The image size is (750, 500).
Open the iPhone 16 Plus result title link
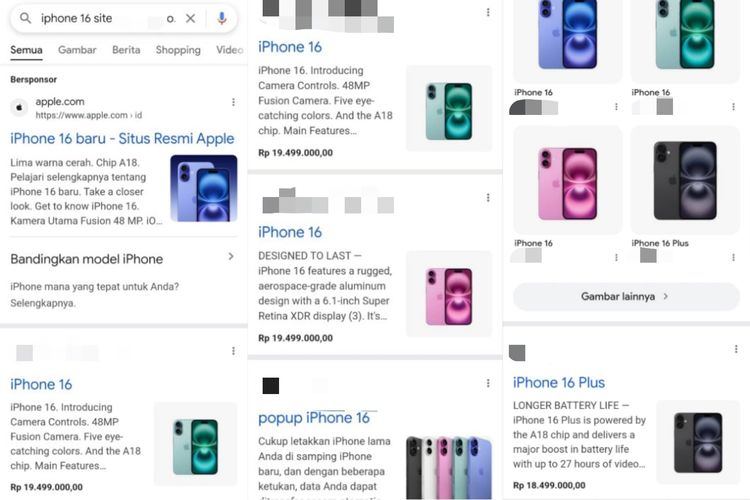pyautogui.click(x=559, y=383)
